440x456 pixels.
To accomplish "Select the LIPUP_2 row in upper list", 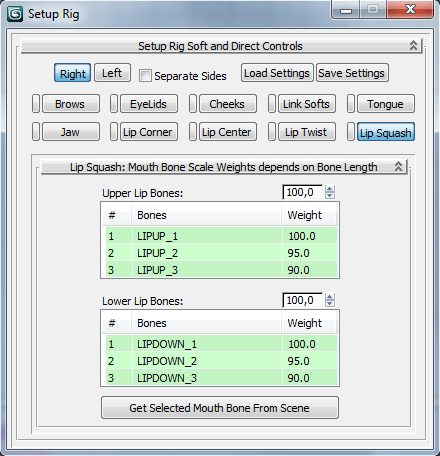I will [221, 253].
